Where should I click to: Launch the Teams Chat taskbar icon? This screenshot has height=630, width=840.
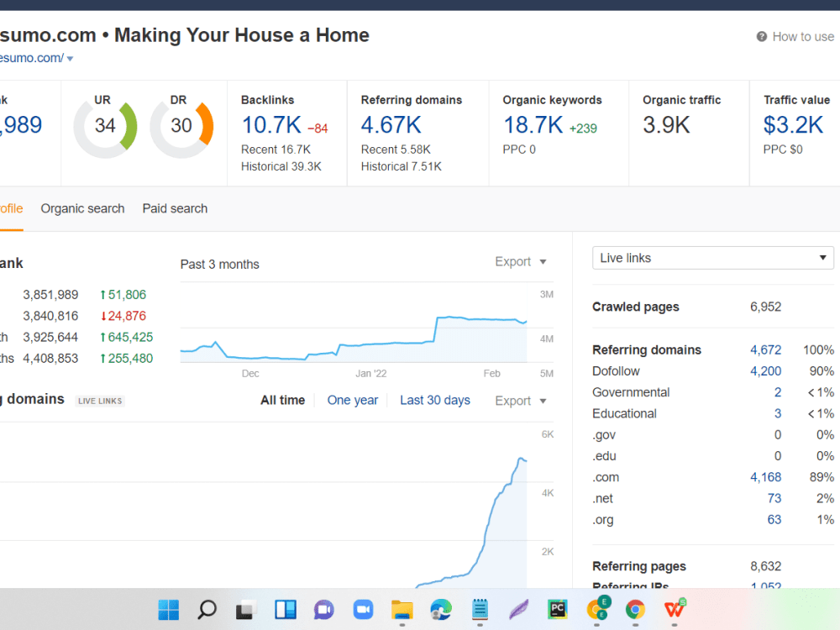click(x=324, y=610)
